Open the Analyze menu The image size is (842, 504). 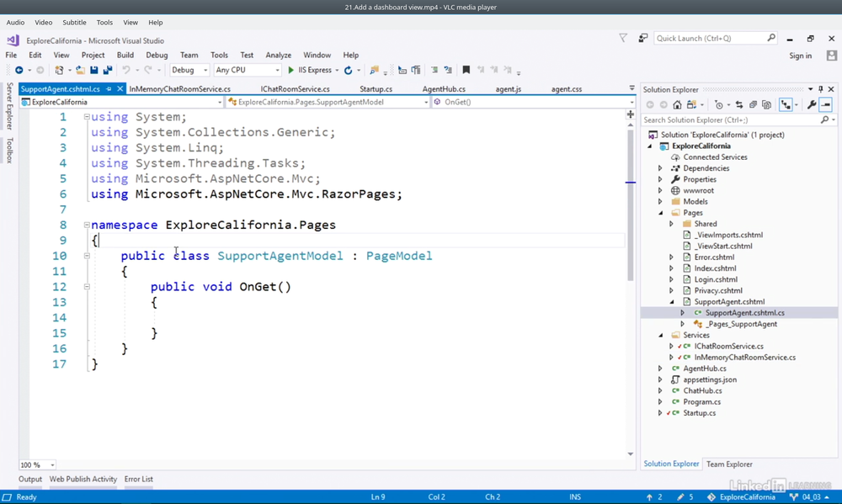coord(278,56)
